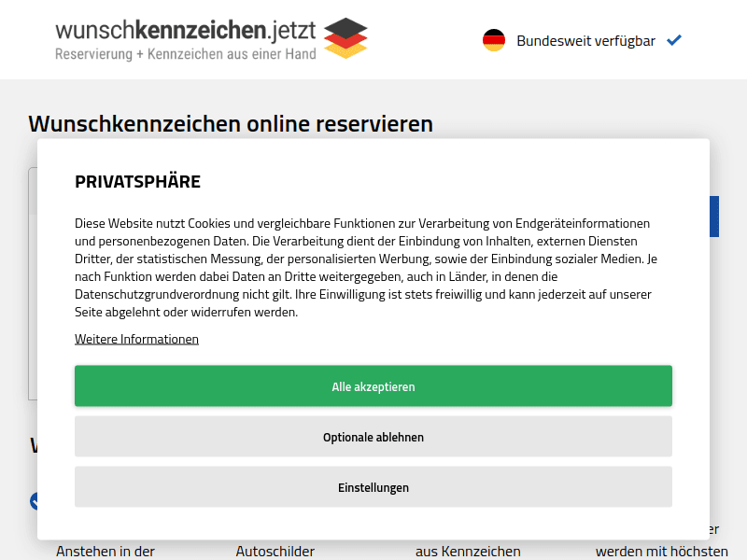Reject optional cookies with Optionale ablehnen
Image resolution: width=747 pixels, height=560 pixels.
coord(373,436)
